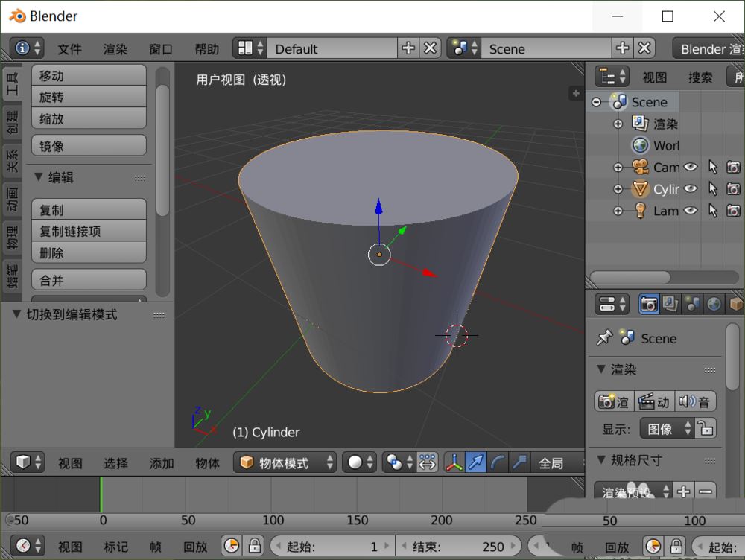
Task: Open the 渲染 menu in top bar
Action: 115,48
